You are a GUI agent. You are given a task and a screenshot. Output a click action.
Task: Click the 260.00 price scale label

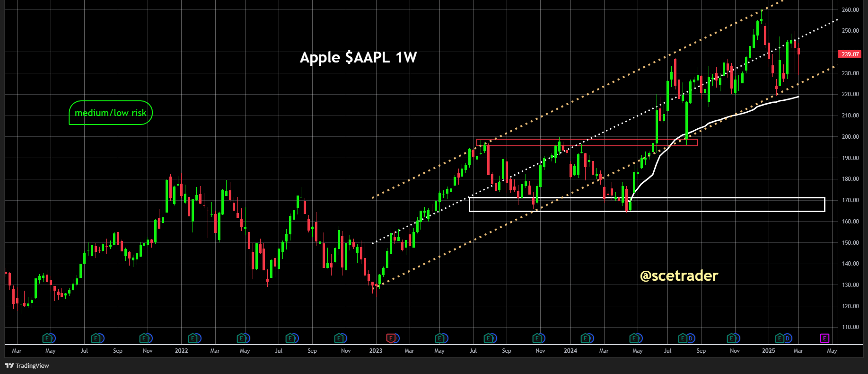pos(850,9)
